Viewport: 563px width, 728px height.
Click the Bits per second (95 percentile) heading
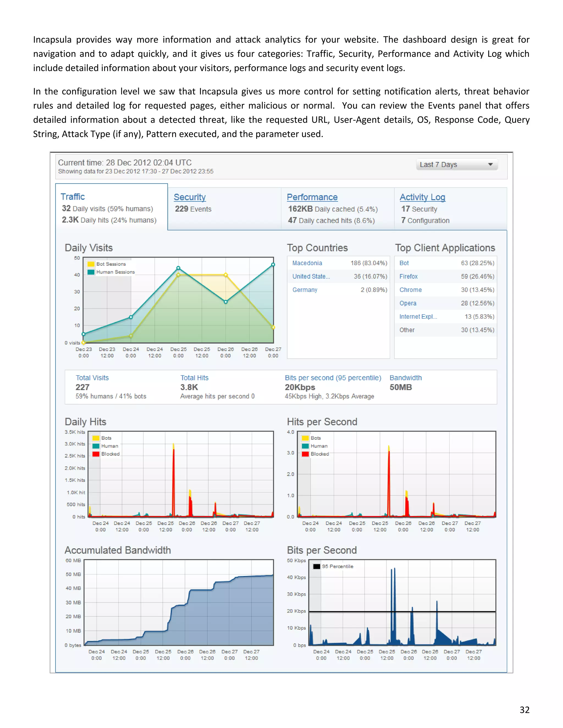click(333, 378)
